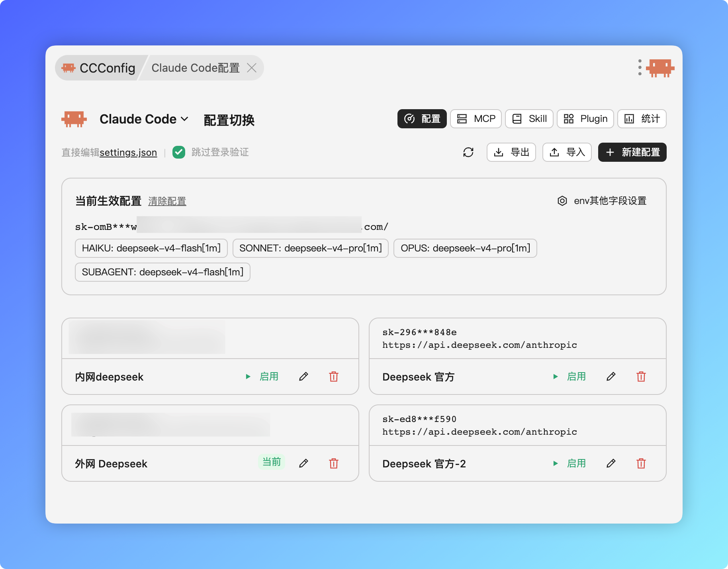Image resolution: width=728 pixels, height=569 pixels.
Task: Delete the Deepseek 官方-2 config
Action: (641, 463)
